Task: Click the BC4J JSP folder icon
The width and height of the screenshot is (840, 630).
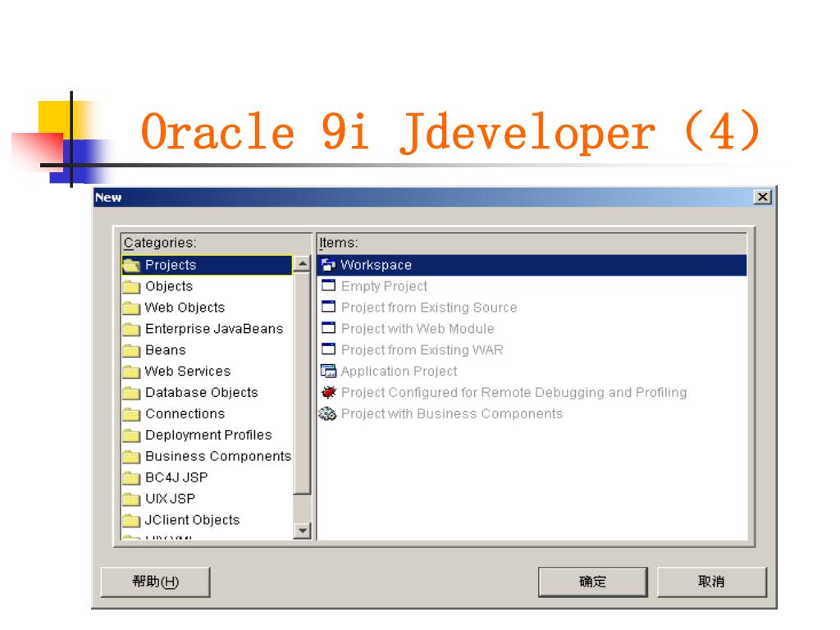Action: coord(131,478)
